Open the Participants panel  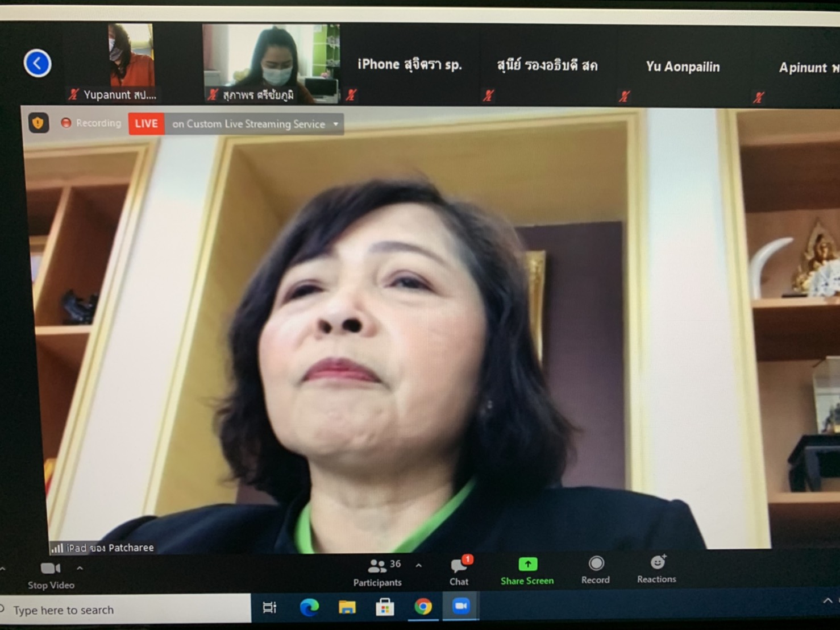pyautogui.click(x=377, y=573)
